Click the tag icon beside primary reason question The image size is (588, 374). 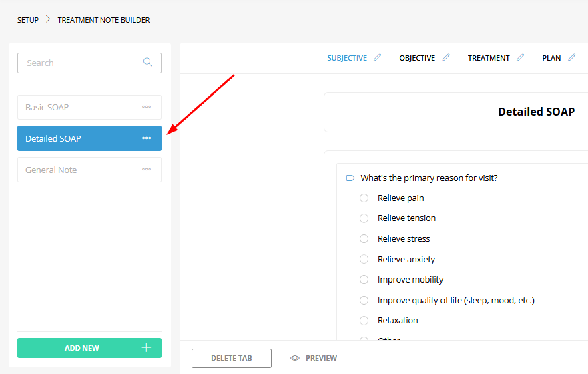[x=350, y=178]
